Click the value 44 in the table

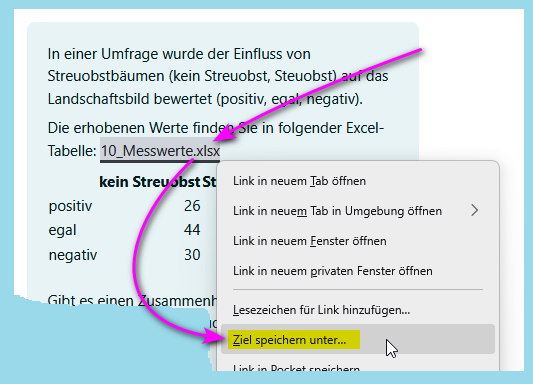(x=192, y=230)
